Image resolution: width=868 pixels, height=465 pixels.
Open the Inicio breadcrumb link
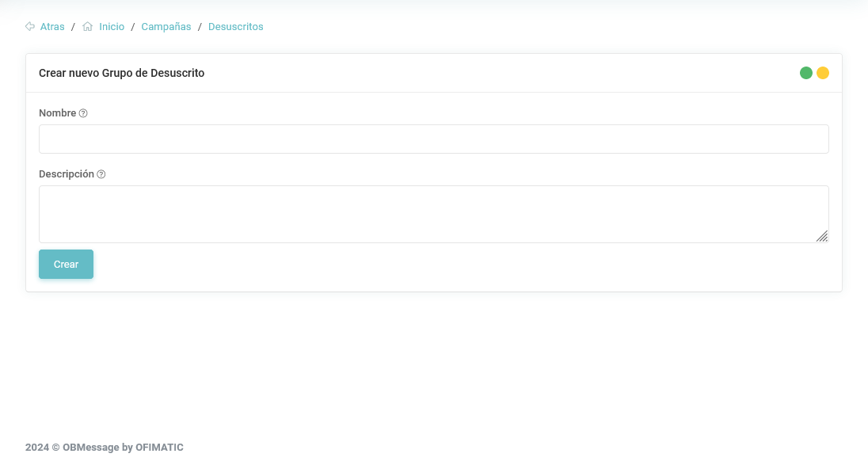(x=112, y=27)
